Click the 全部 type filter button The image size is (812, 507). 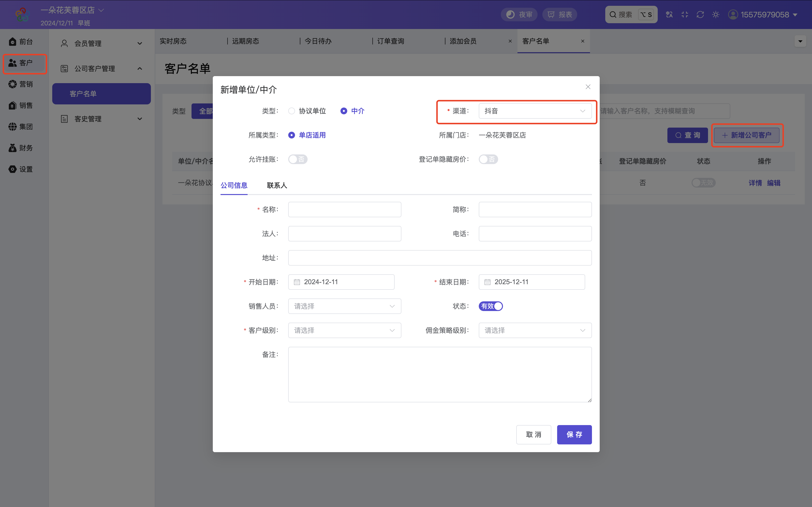click(x=202, y=111)
